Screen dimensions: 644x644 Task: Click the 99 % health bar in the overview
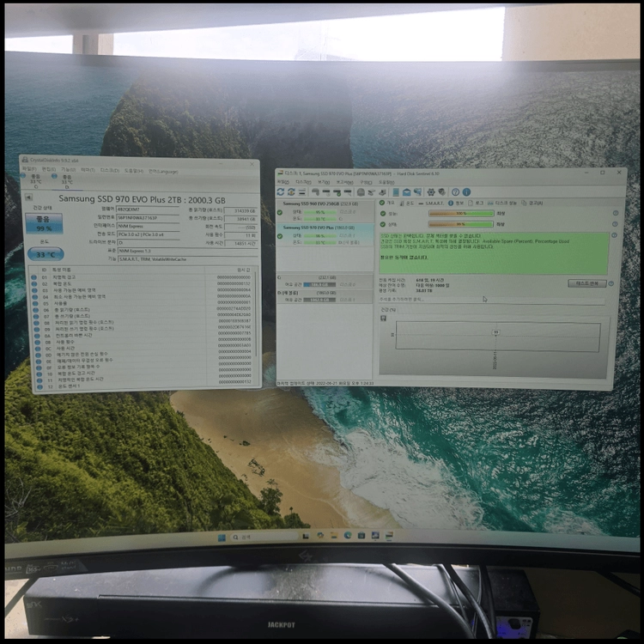(461, 224)
